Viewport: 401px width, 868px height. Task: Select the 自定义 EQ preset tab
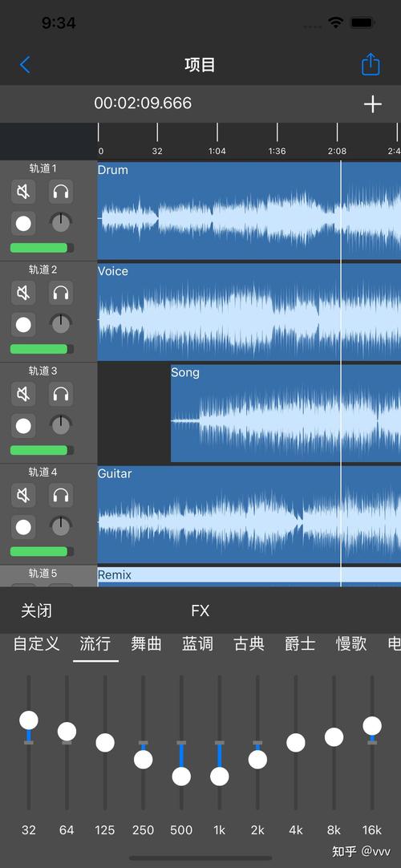tap(37, 644)
